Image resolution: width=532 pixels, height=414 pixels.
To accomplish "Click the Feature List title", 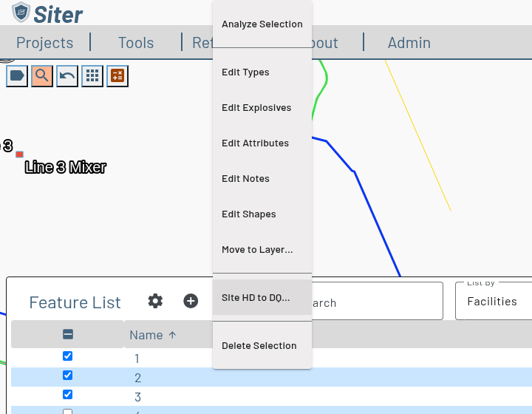I will [x=75, y=302].
